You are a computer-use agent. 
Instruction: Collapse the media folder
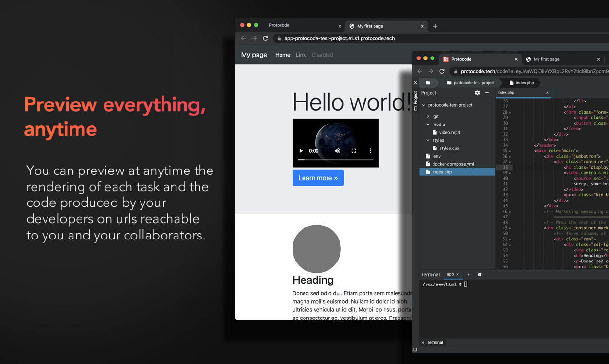coord(428,125)
